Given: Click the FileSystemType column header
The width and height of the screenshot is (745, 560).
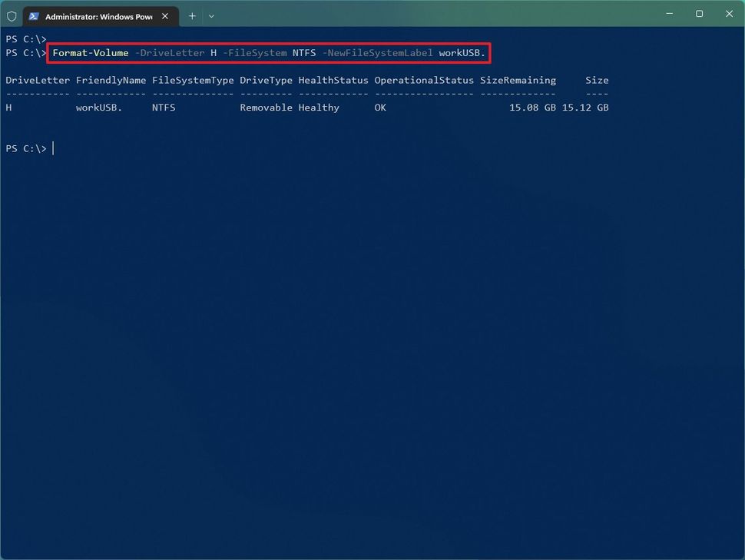Looking at the screenshot, I should [193, 80].
